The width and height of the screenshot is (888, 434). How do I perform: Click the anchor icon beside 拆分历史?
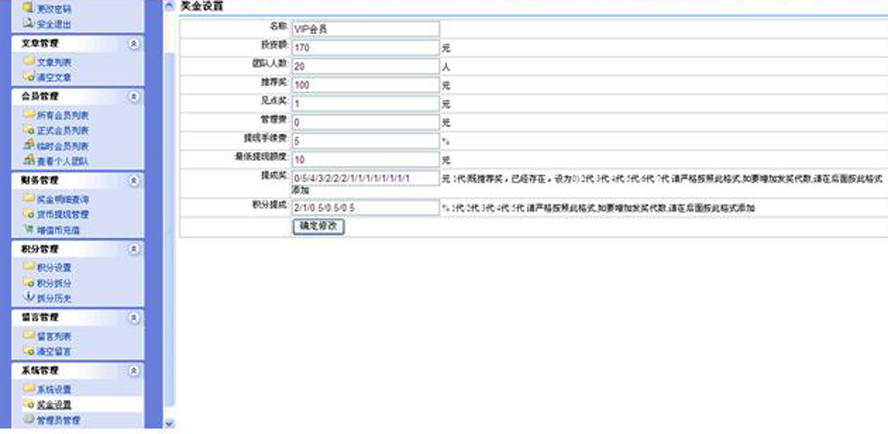29,297
